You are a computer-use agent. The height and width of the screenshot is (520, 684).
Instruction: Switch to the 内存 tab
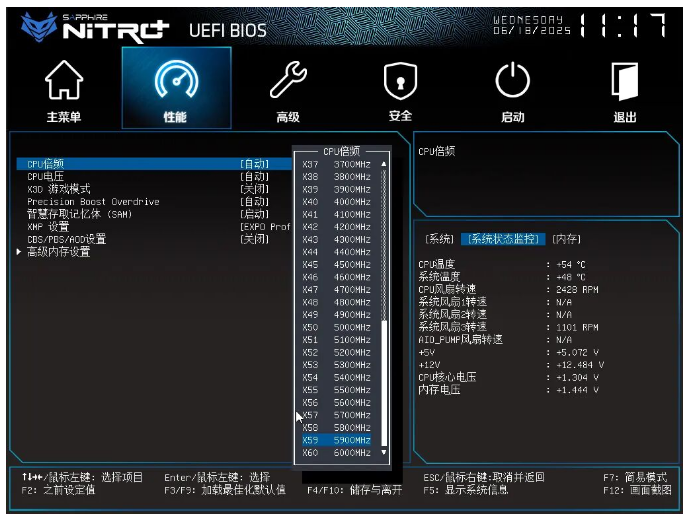pyautogui.click(x=566, y=239)
